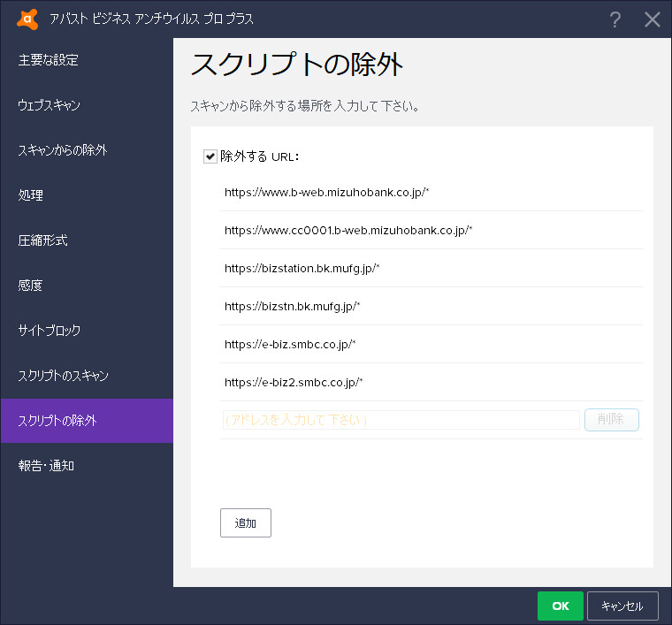Select URL https://www.cc0001.b-web.mizuhobank.co.jp/*
This screenshot has width=672, height=625.
click(431, 231)
